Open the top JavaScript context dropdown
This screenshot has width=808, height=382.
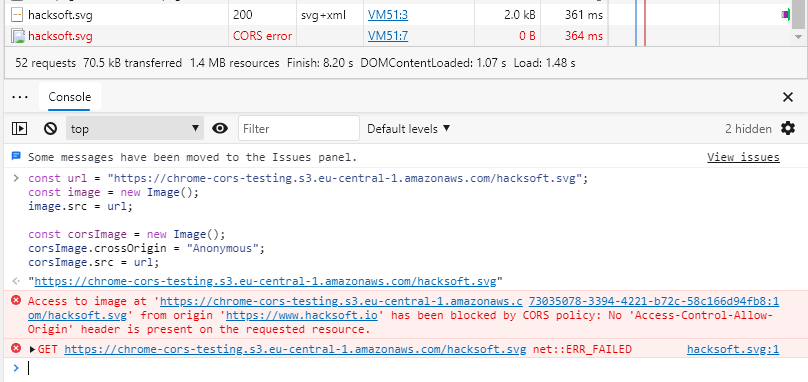pos(134,128)
